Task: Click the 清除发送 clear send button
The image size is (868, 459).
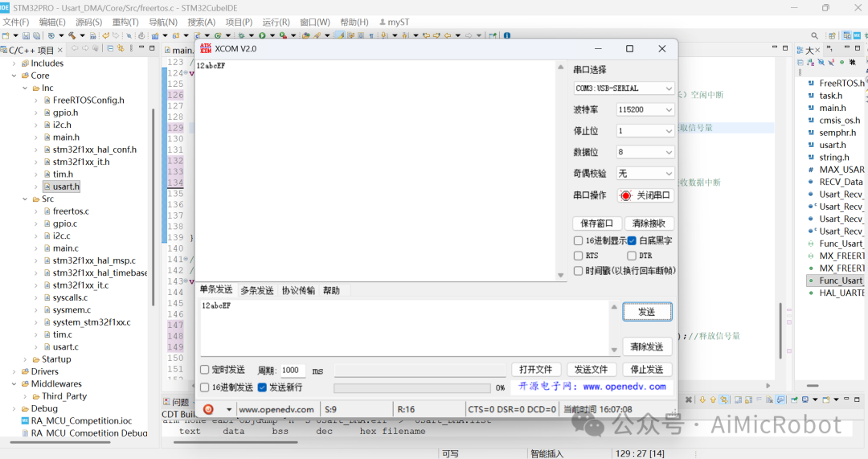Action: pyautogui.click(x=647, y=346)
